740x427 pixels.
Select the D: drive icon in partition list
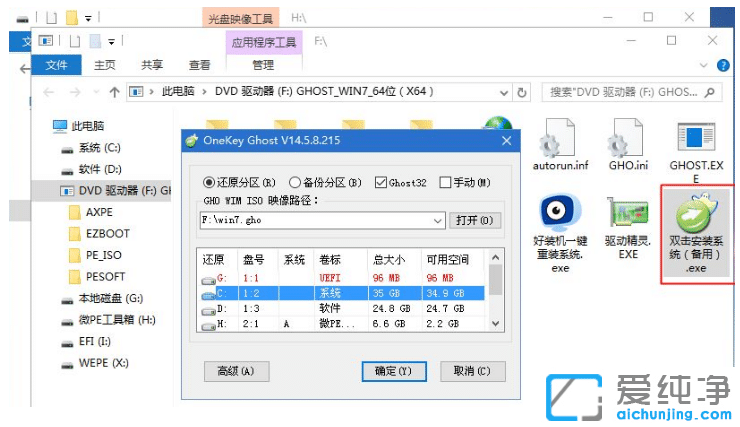[208, 310]
